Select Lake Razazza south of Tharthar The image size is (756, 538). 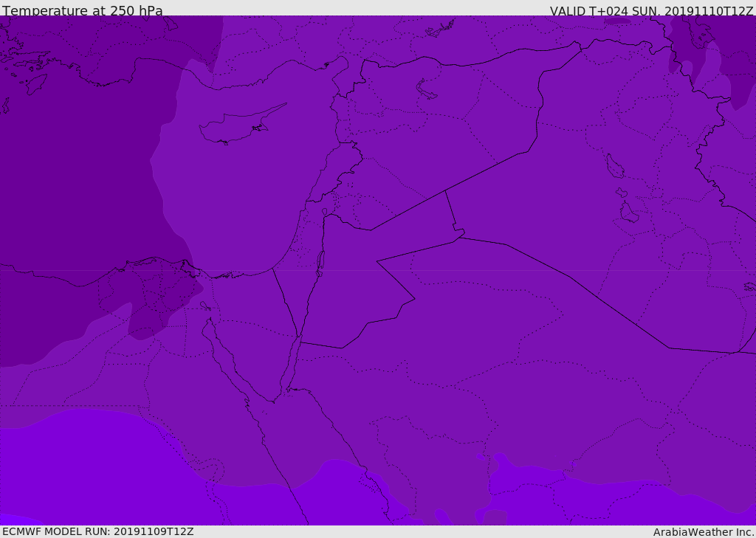[x=629, y=213]
